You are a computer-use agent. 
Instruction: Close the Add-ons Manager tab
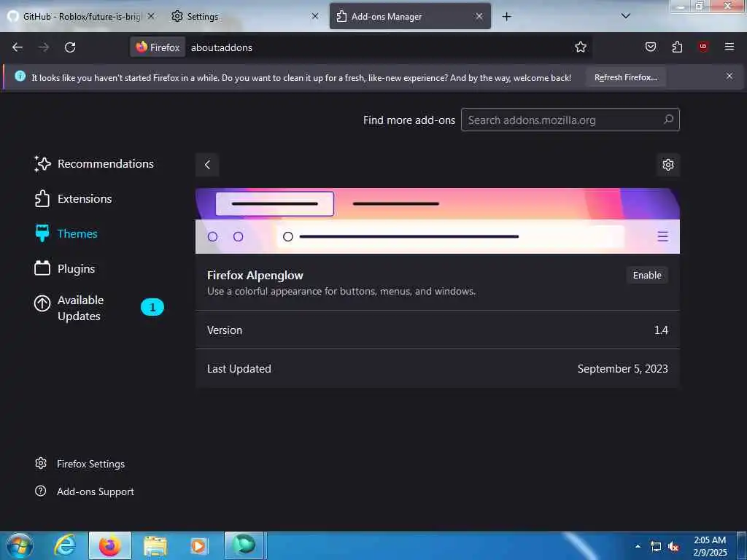479,16
